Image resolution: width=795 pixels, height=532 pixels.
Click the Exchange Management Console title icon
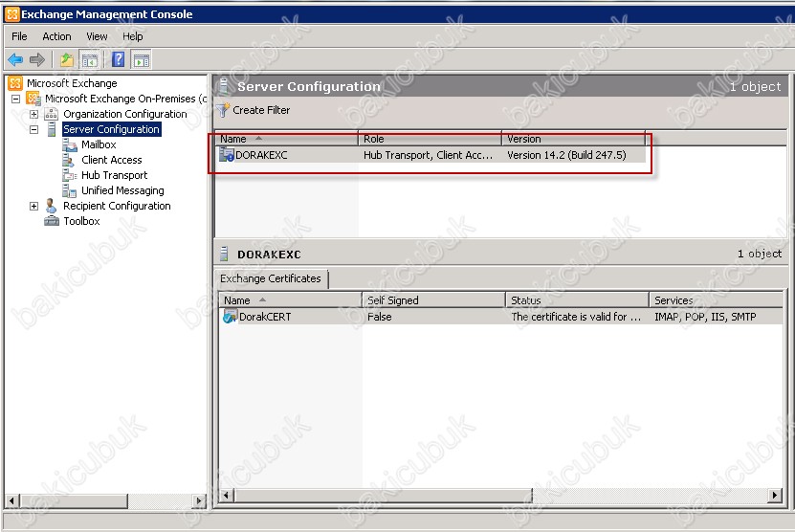pyautogui.click(x=12, y=14)
